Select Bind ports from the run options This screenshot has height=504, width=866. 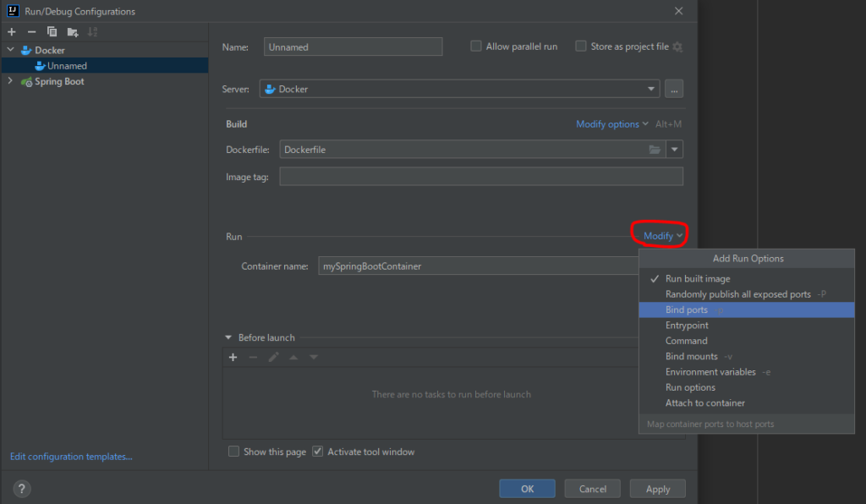click(x=687, y=310)
